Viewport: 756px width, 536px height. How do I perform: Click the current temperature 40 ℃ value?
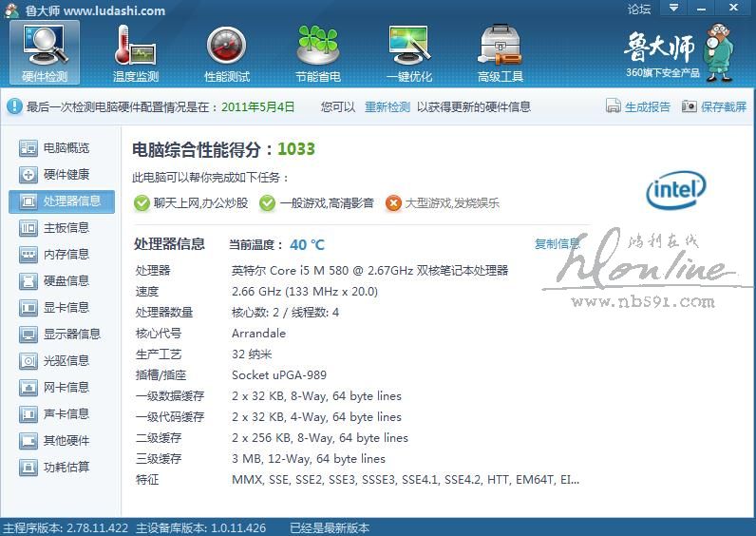307,244
